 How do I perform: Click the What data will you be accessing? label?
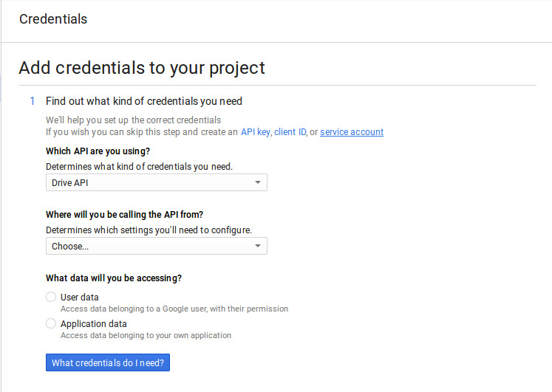tap(114, 278)
